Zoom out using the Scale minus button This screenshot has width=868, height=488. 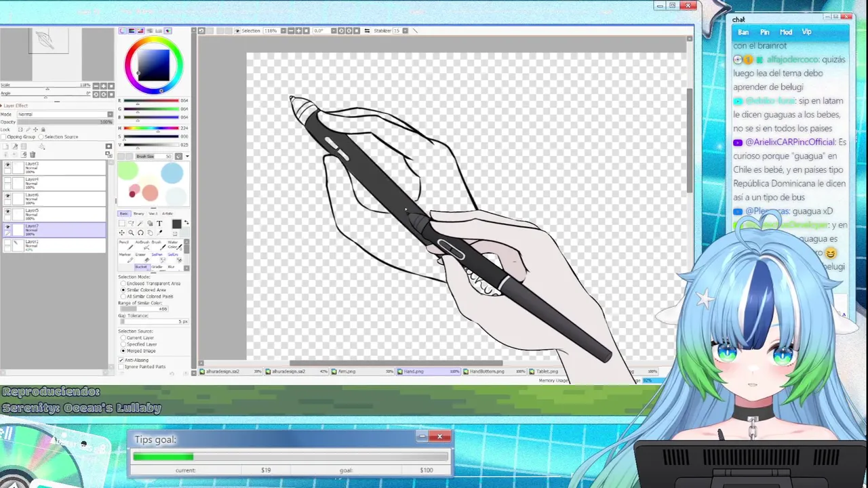click(x=96, y=86)
